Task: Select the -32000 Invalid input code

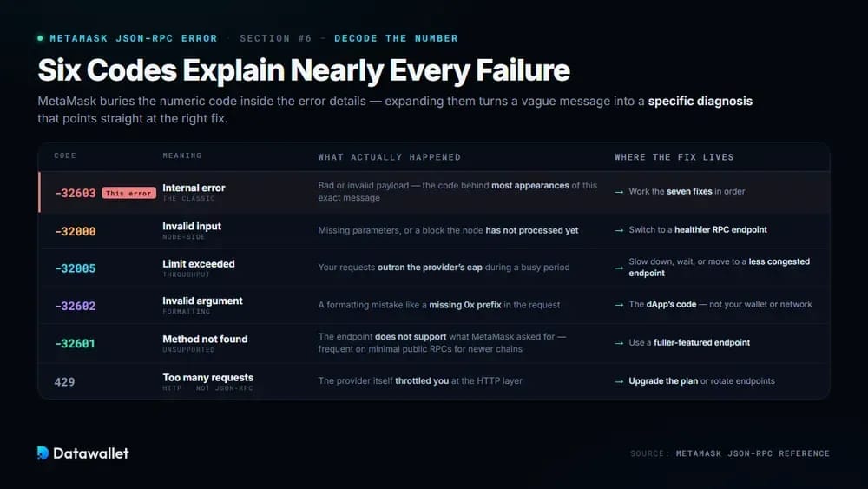Action: (x=76, y=232)
